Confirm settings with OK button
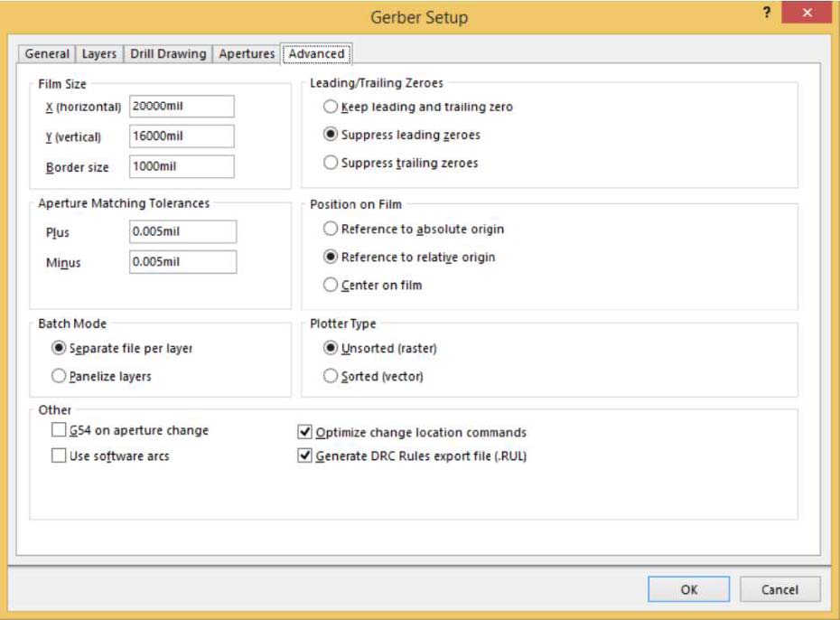This screenshot has height=620, width=840. coord(688,589)
